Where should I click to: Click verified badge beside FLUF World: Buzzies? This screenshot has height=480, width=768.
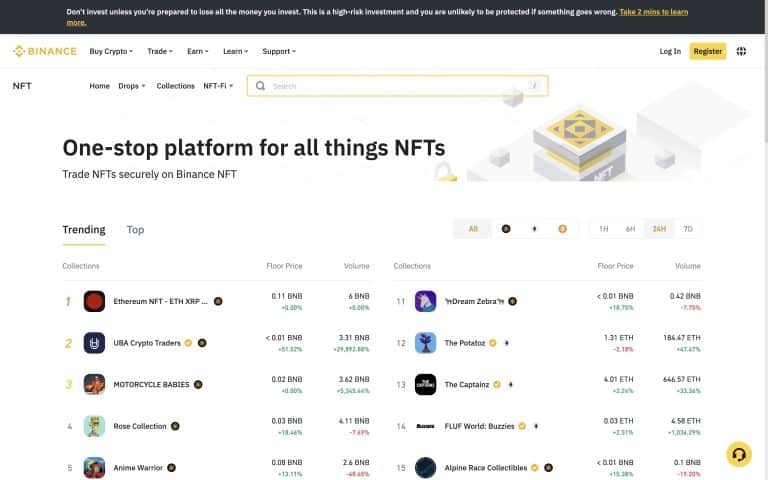pos(522,426)
